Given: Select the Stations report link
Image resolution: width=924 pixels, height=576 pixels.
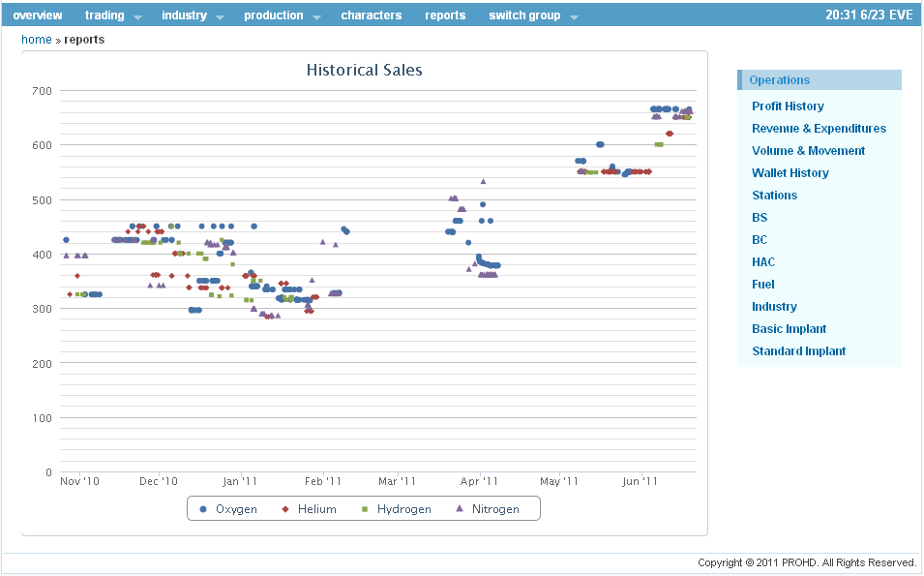Looking at the screenshot, I should pyautogui.click(x=774, y=196).
